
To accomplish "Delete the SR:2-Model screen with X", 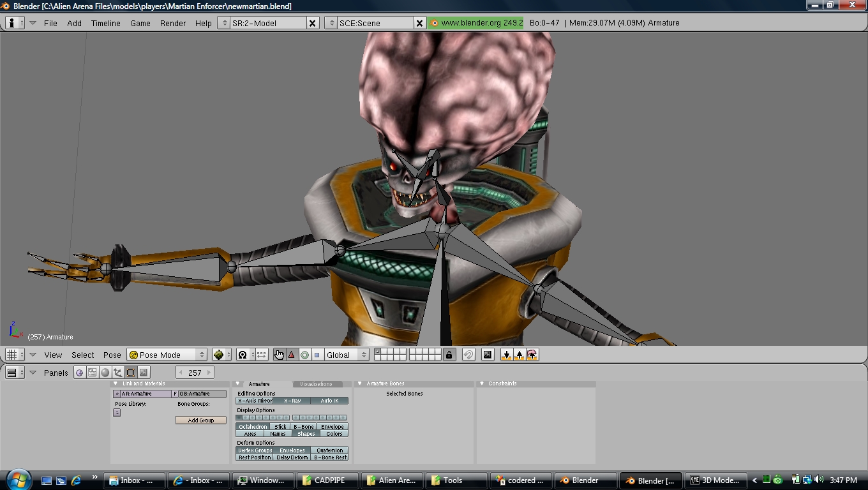I will (x=312, y=23).
